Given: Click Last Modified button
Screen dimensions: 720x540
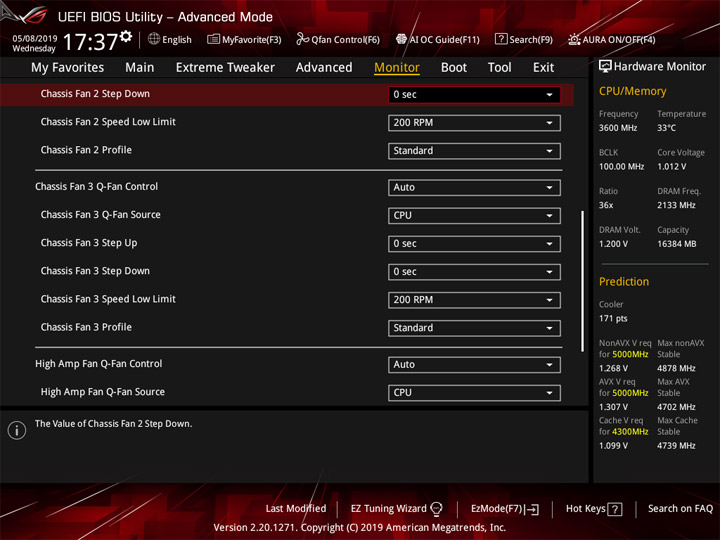Looking at the screenshot, I should (296, 509).
